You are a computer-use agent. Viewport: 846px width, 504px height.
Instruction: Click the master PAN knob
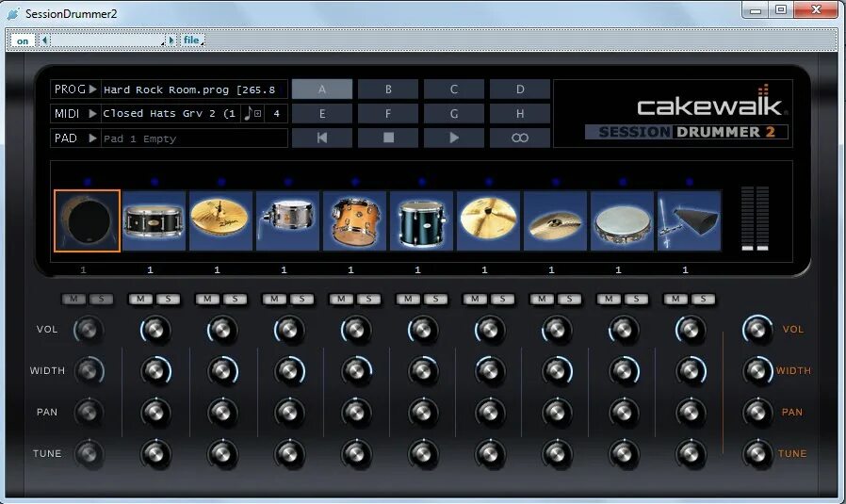[x=757, y=413]
